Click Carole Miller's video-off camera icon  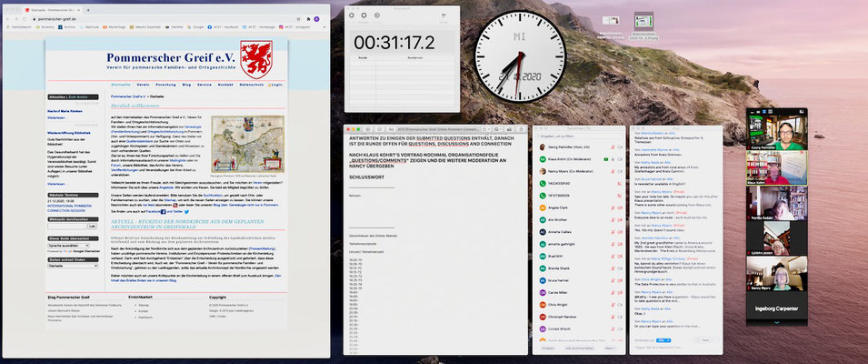(x=620, y=292)
